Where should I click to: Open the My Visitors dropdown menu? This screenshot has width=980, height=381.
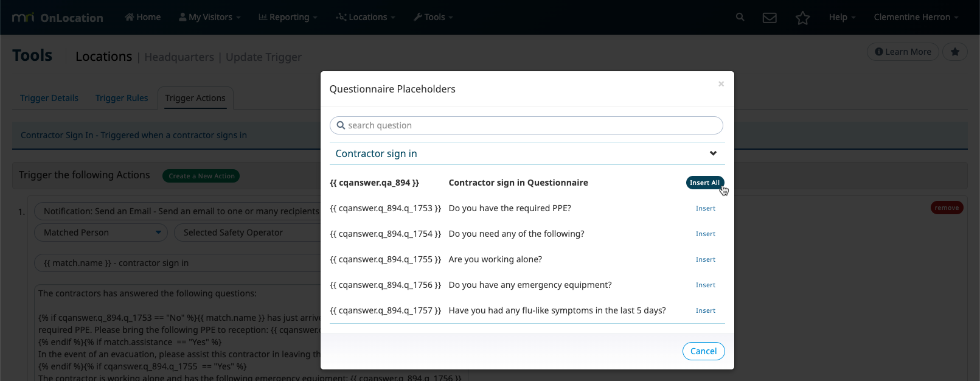coord(210,17)
